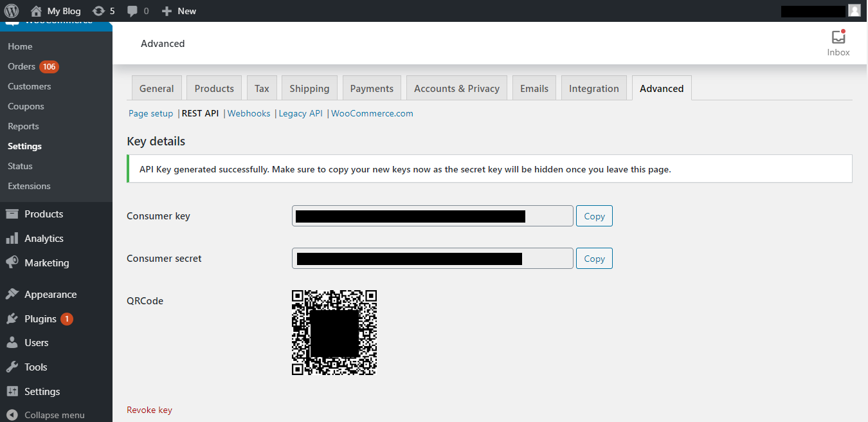Click the Products menu icon in sidebar

click(x=12, y=214)
